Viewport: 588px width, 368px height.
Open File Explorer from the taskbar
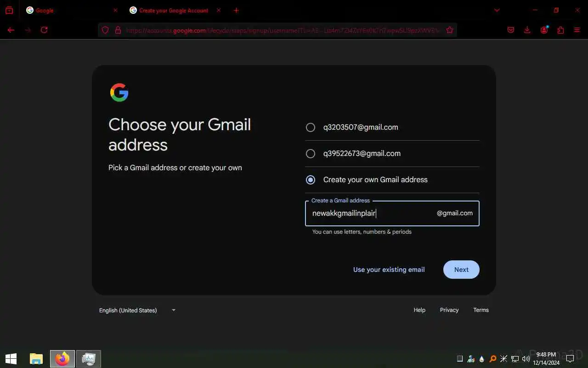pos(36,359)
